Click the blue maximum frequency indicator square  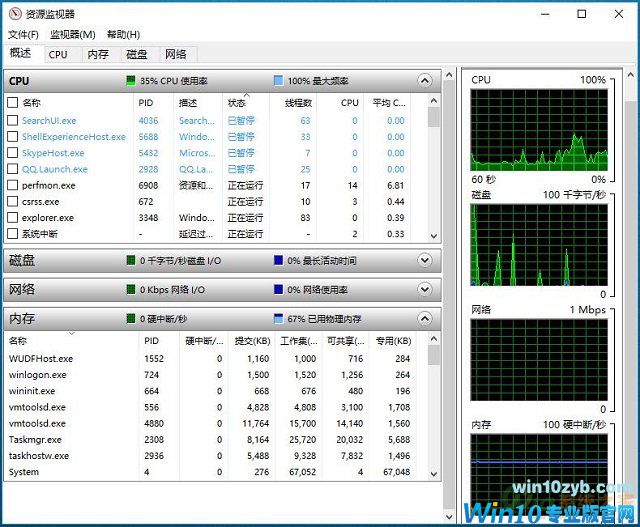tap(278, 80)
